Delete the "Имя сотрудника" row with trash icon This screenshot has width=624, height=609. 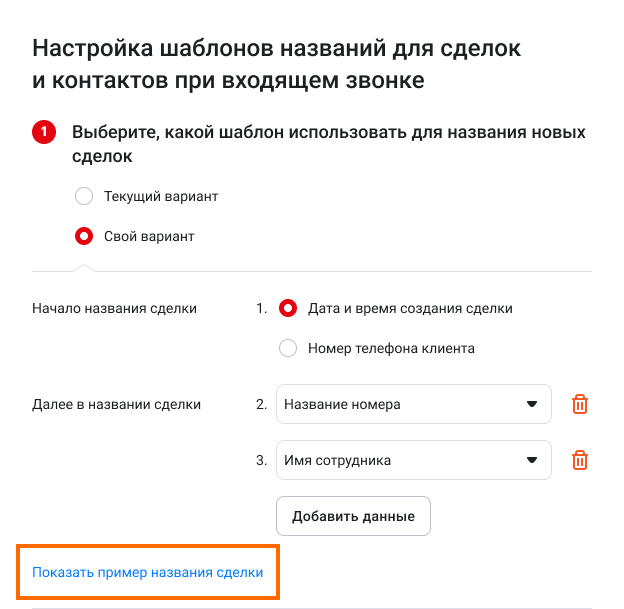[580, 460]
